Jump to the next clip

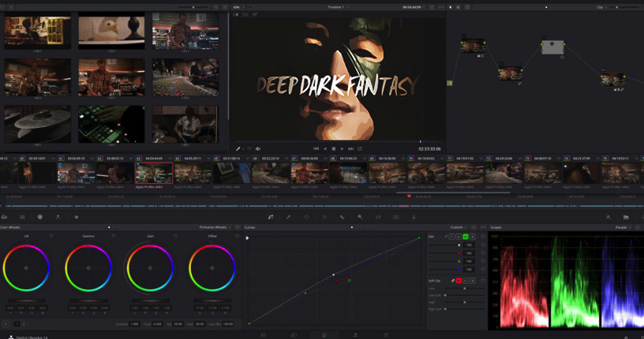tap(350, 148)
